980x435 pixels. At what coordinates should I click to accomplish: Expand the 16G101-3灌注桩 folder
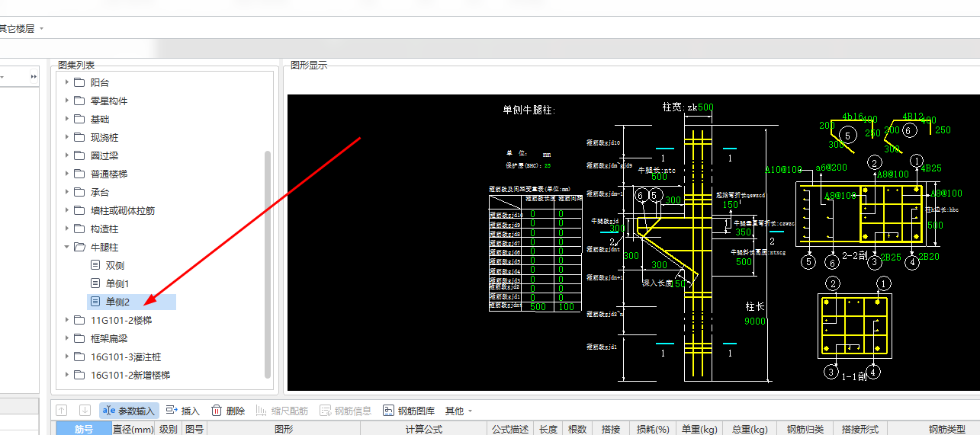click(66, 357)
